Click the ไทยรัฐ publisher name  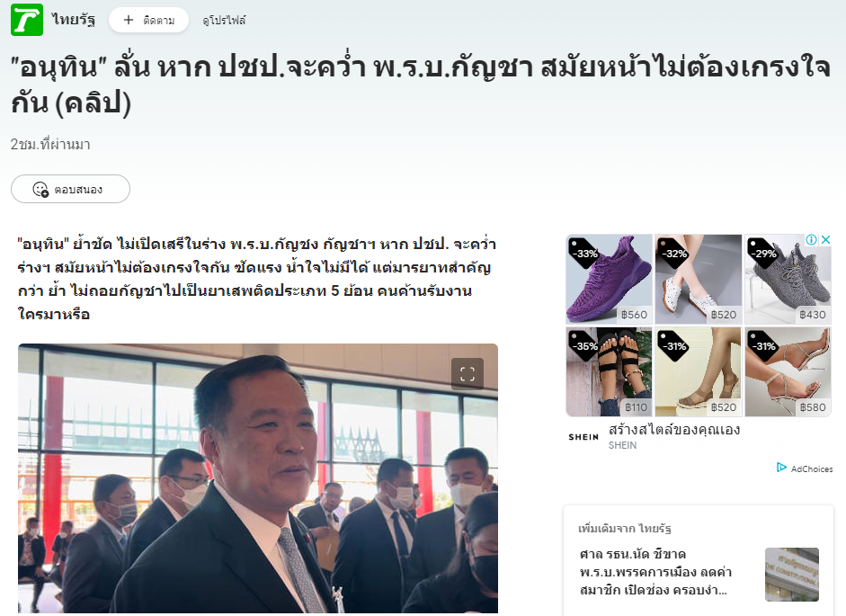(x=74, y=20)
